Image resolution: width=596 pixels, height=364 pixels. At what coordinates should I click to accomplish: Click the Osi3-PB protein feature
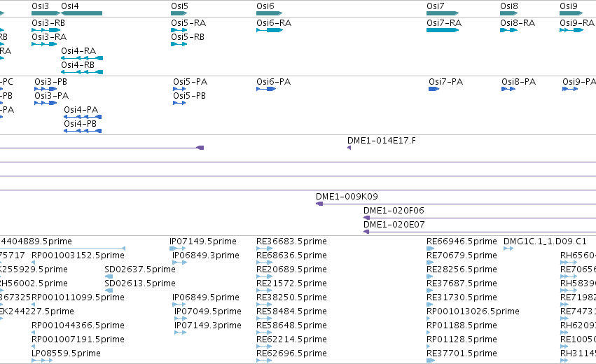[x=46, y=89]
